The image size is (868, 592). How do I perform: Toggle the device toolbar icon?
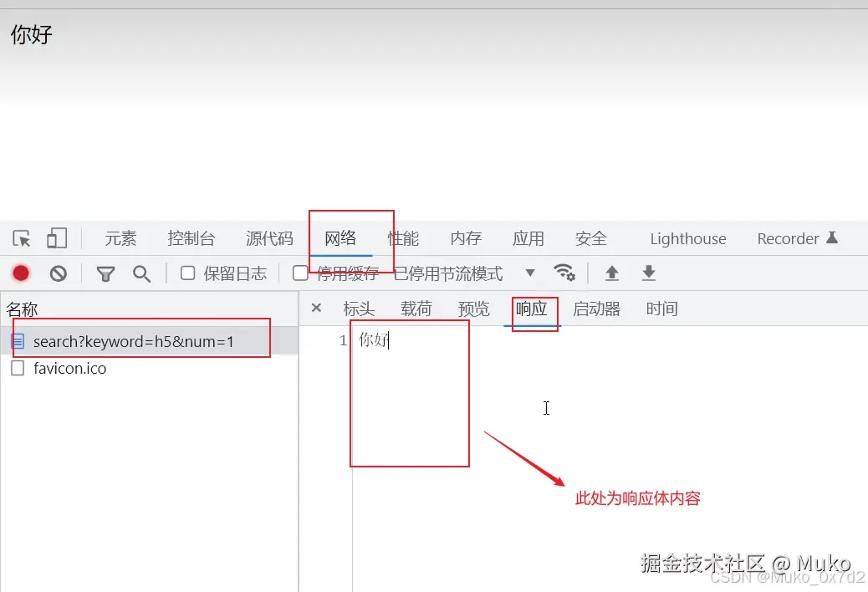pos(56,238)
